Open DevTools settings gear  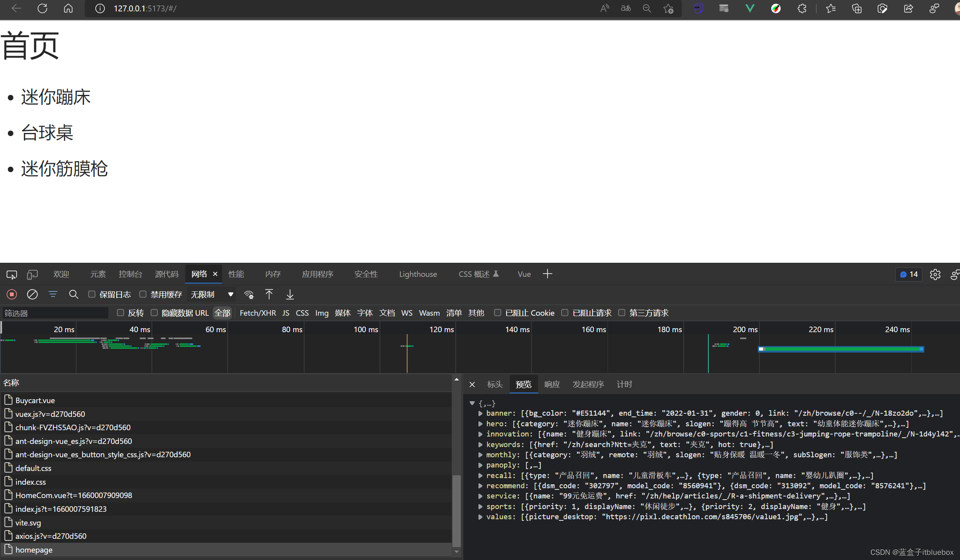pos(935,275)
